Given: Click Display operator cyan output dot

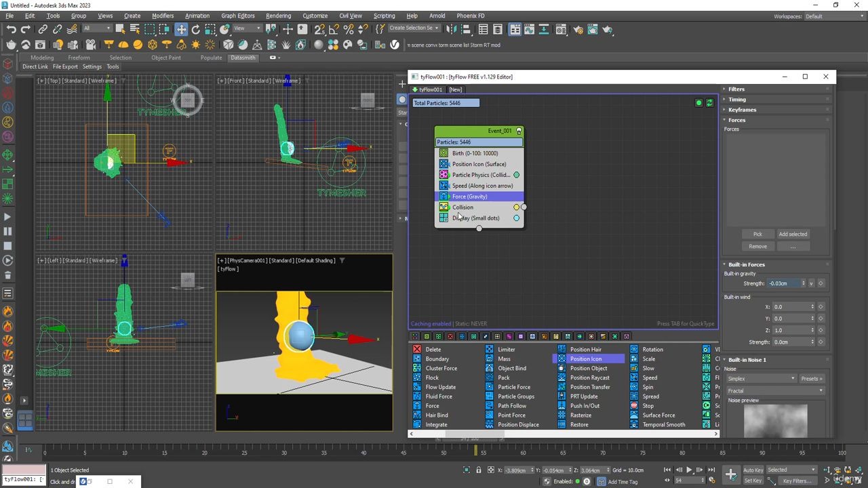Looking at the screenshot, I should point(517,218).
